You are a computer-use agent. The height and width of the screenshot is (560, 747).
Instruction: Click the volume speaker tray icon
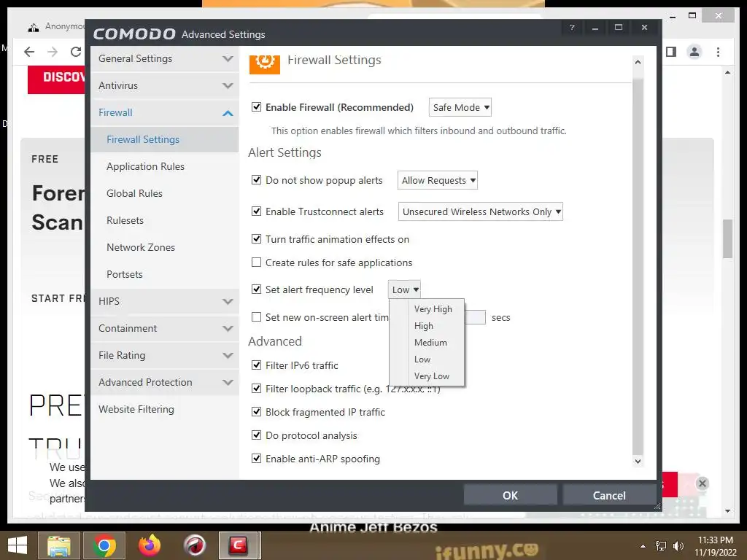click(678, 546)
